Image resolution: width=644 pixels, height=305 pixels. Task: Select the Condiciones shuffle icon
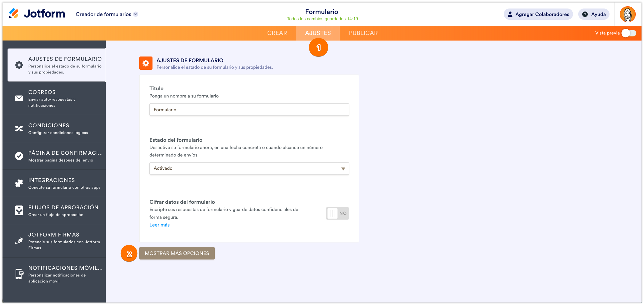click(19, 129)
